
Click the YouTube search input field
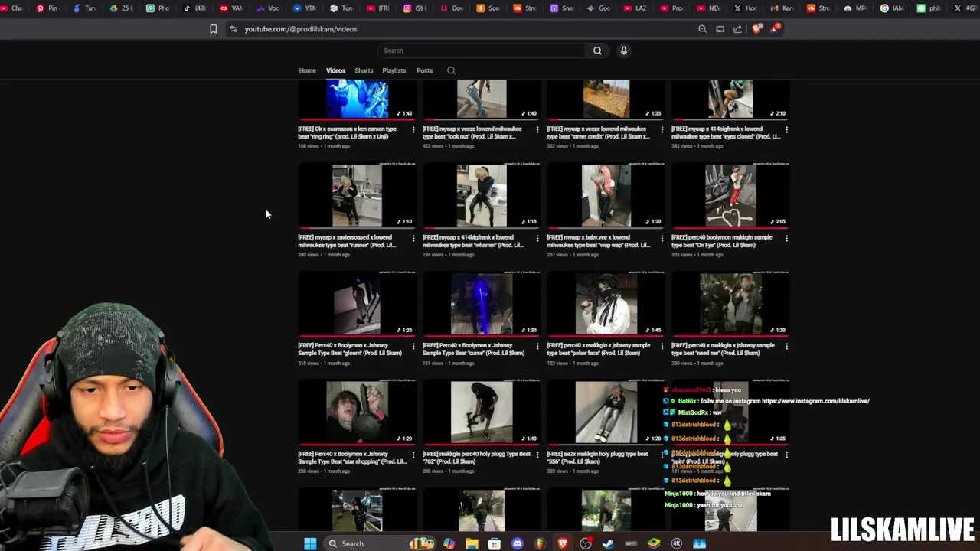point(482,51)
